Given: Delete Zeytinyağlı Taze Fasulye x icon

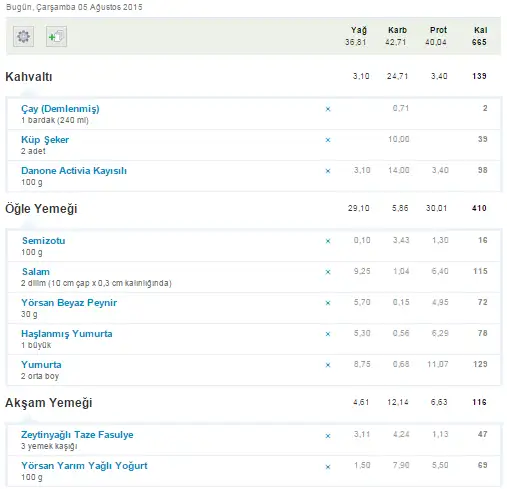Looking at the screenshot, I should pos(328,436).
